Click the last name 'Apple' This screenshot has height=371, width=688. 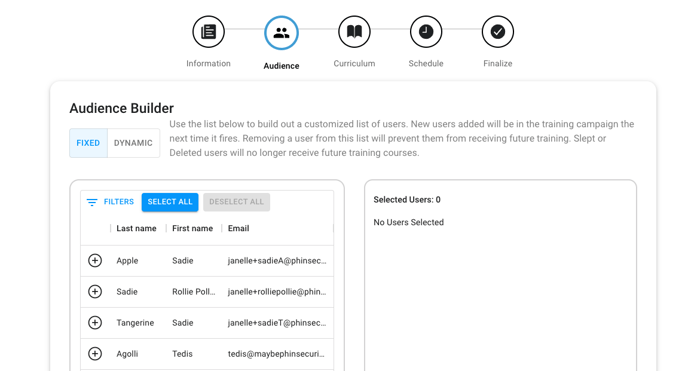tap(127, 260)
